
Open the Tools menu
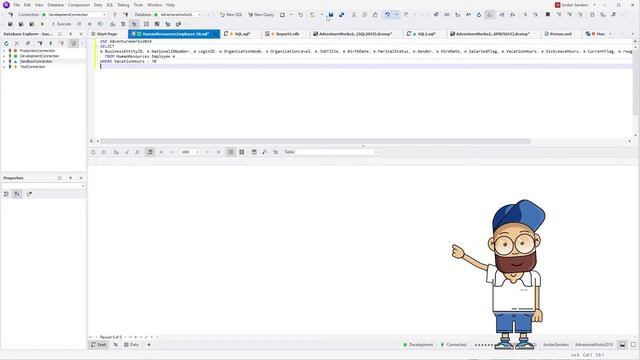coord(138,5)
